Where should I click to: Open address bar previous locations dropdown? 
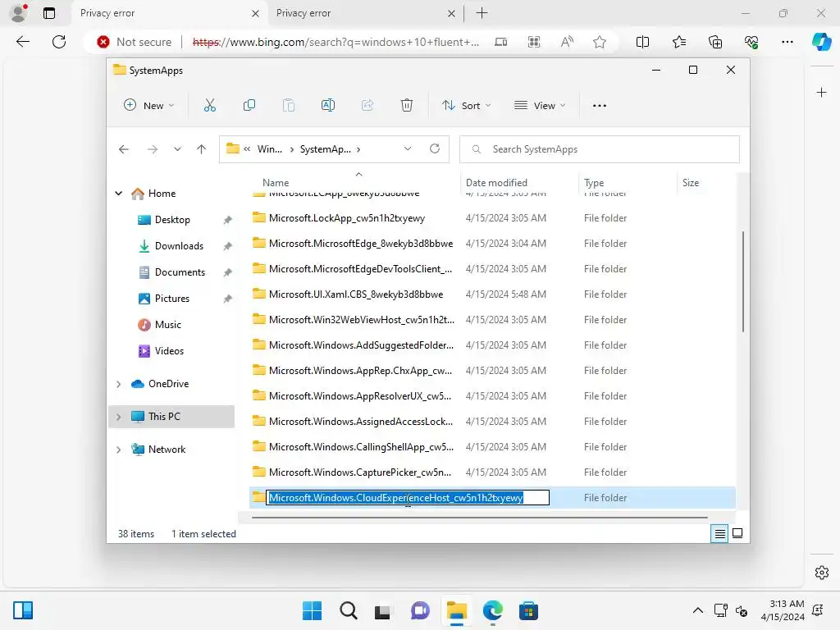(x=408, y=149)
